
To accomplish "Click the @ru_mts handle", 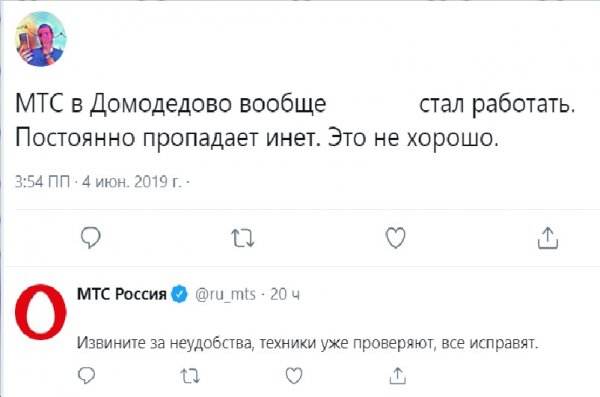I will (x=225, y=294).
